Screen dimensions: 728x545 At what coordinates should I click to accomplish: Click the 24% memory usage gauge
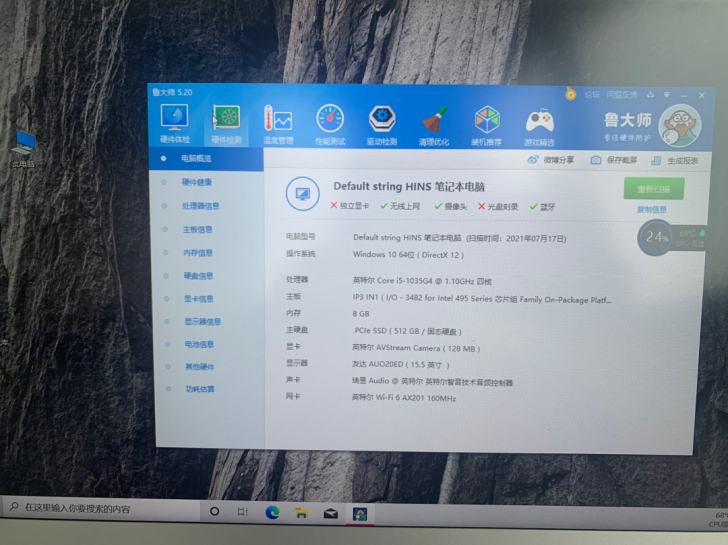tap(656, 237)
